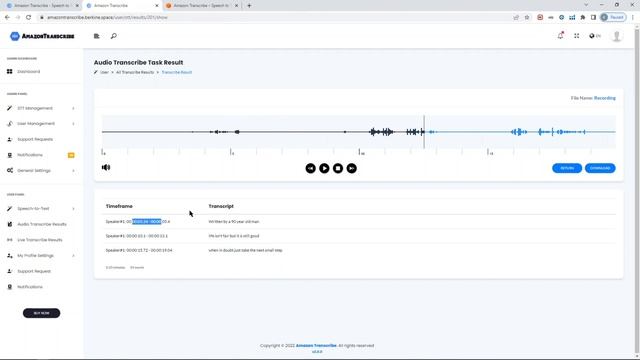The height and width of the screenshot is (360, 640).
Task: Click the browser profile button
Action: (613, 17)
